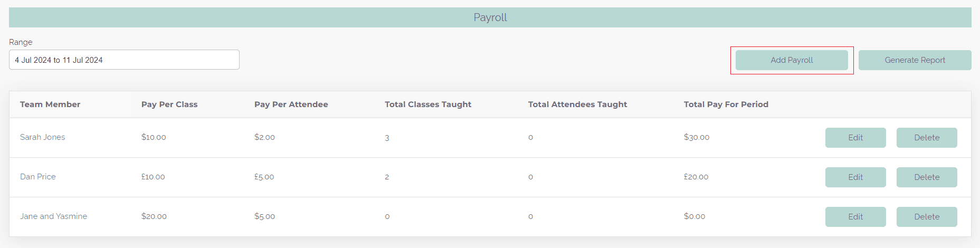The image size is (980, 248).
Task: Select the Dan Price team member name
Action: click(x=38, y=177)
